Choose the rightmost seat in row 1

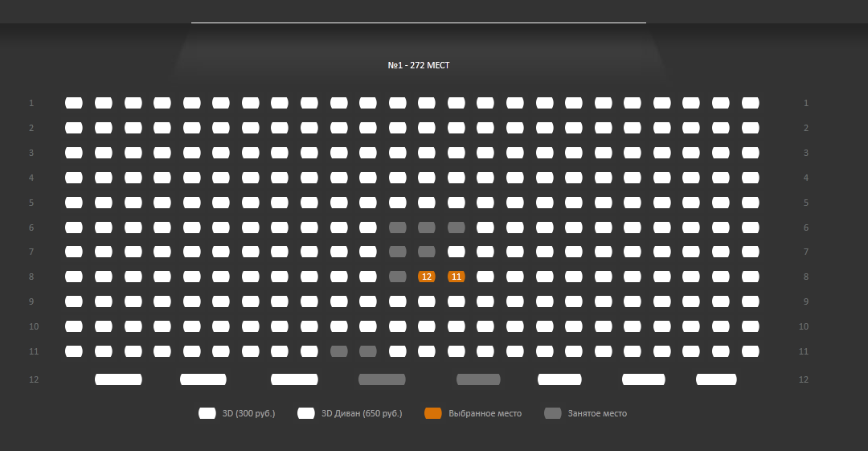(750, 103)
